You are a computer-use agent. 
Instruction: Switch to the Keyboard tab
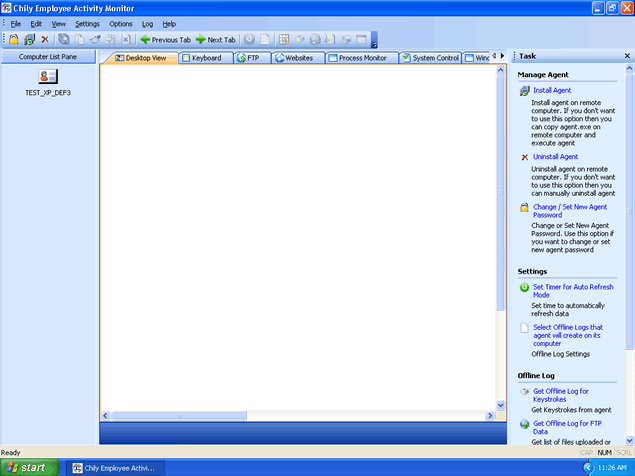(x=201, y=58)
